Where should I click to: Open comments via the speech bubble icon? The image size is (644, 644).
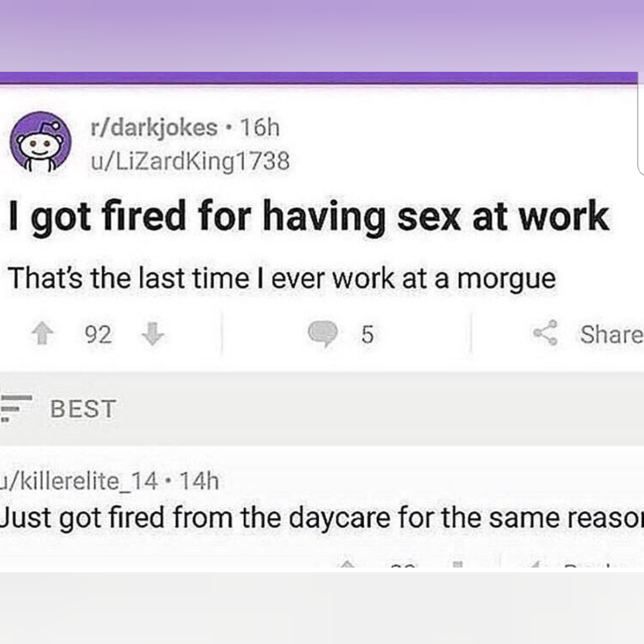323,333
